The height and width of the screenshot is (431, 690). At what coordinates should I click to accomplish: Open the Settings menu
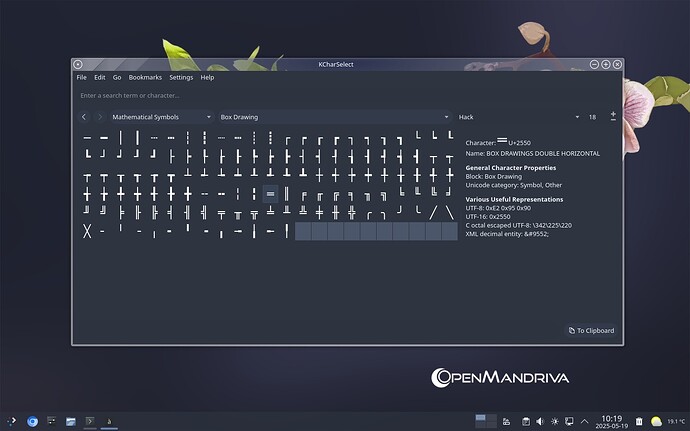click(x=181, y=77)
